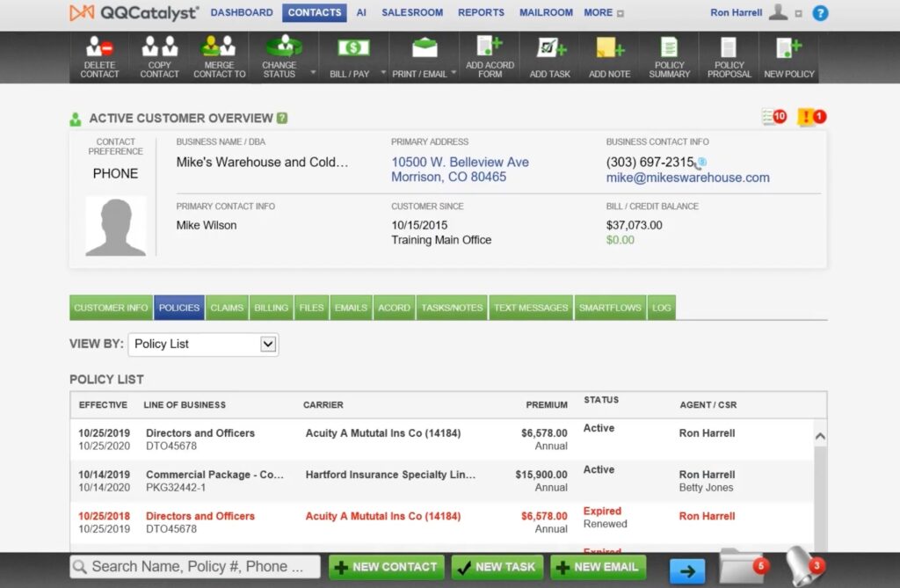The image size is (900, 588).
Task: Open the View By Policy List dropdown
Action: (x=203, y=344)
